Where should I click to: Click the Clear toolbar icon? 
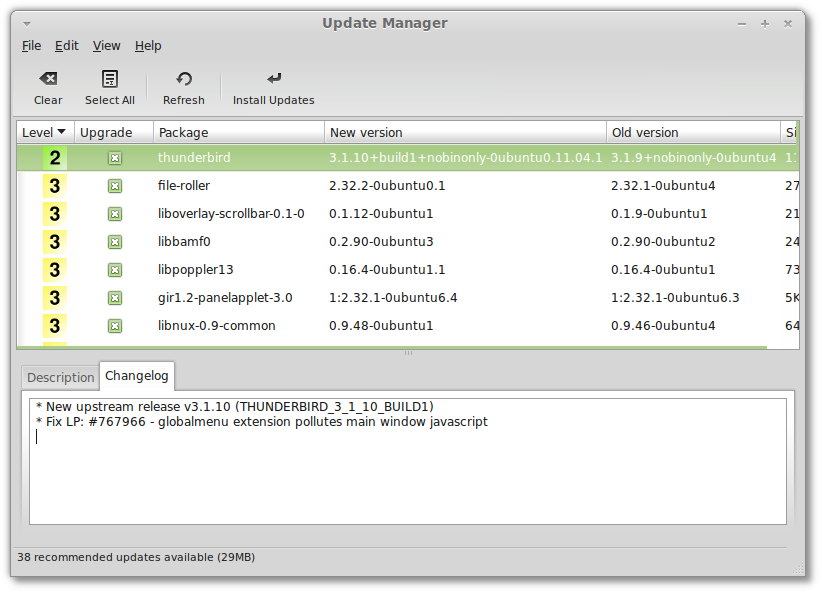[x=48, y=79]
